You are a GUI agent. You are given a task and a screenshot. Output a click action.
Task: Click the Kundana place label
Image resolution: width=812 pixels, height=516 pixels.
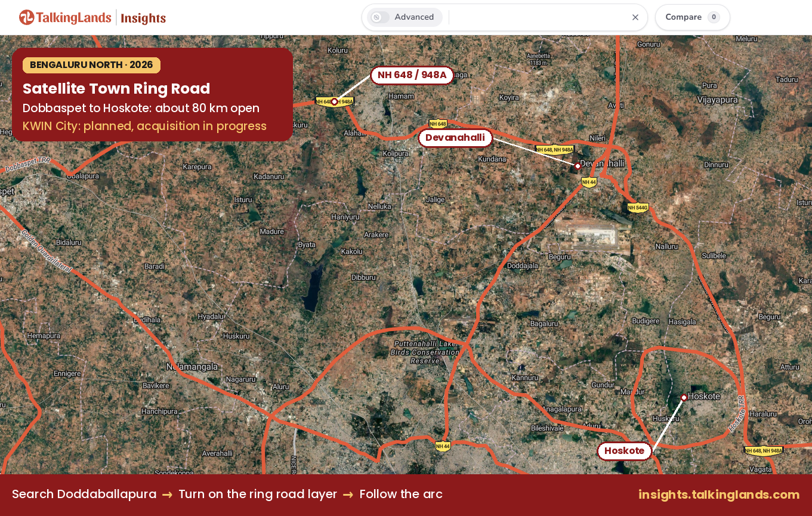(492, 159)
